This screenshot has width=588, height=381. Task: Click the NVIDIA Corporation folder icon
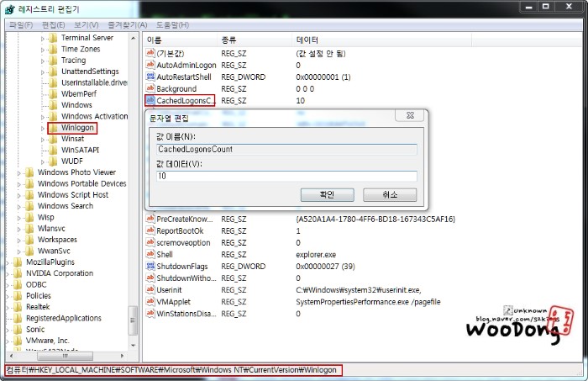[18, 273]
